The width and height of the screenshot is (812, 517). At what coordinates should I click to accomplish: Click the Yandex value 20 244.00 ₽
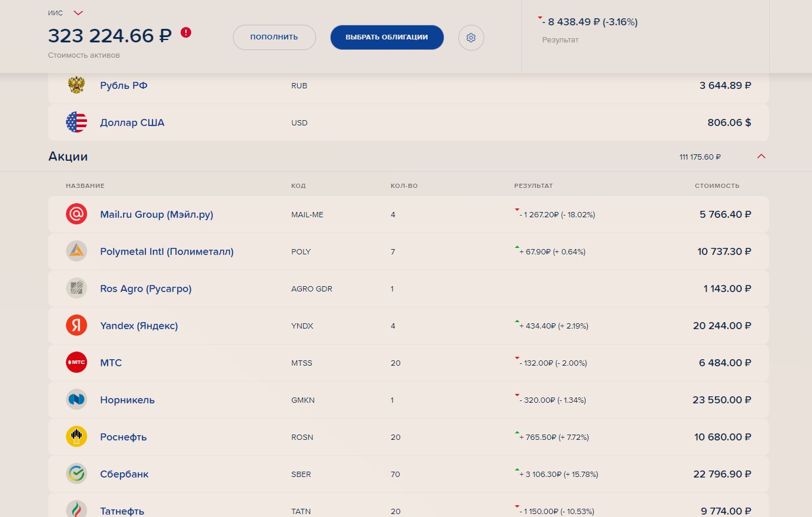coord(722,326)
